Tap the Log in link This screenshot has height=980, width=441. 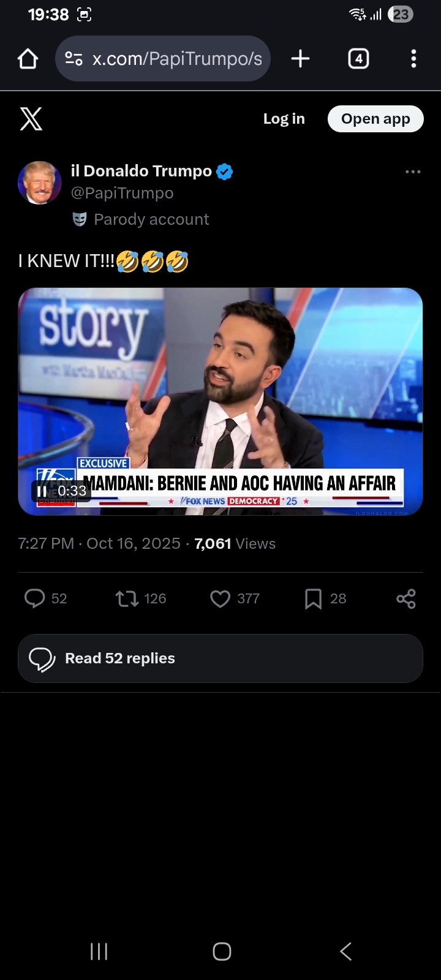tap(284, 119)
